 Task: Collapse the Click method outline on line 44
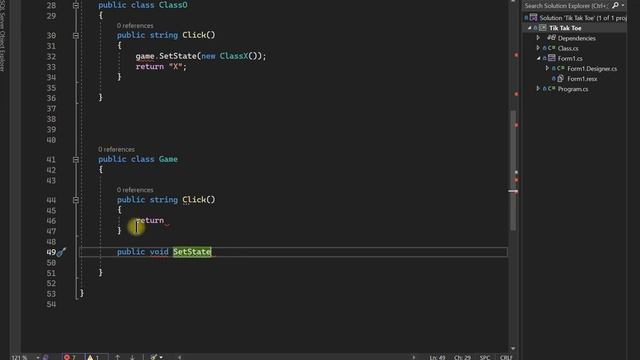coord(76,200)
